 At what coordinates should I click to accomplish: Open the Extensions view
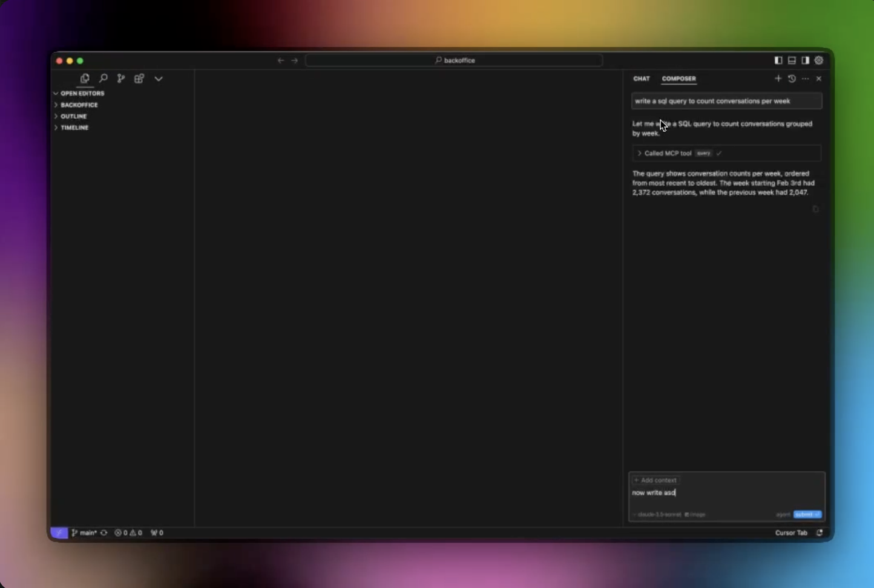point(139,79)
